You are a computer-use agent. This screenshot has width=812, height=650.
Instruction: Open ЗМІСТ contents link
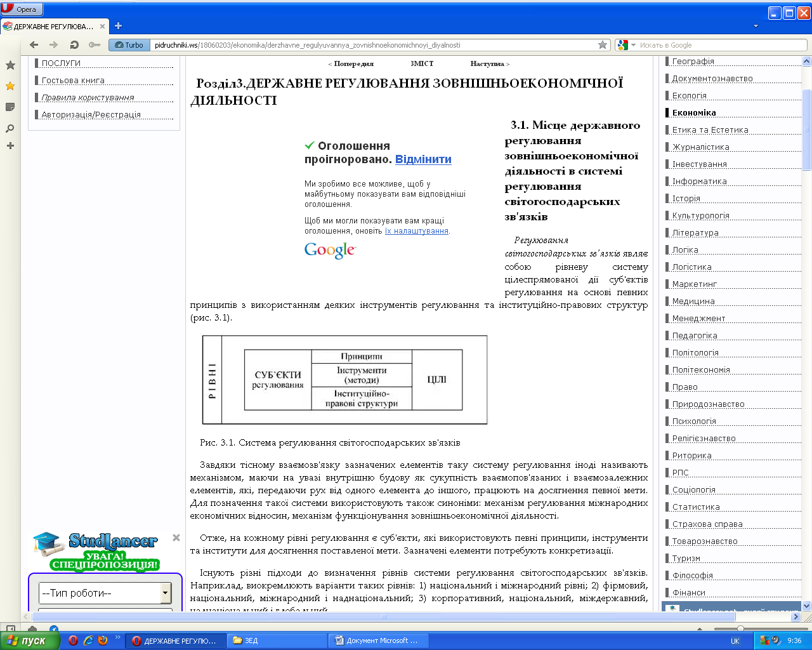tap(422, 63)
